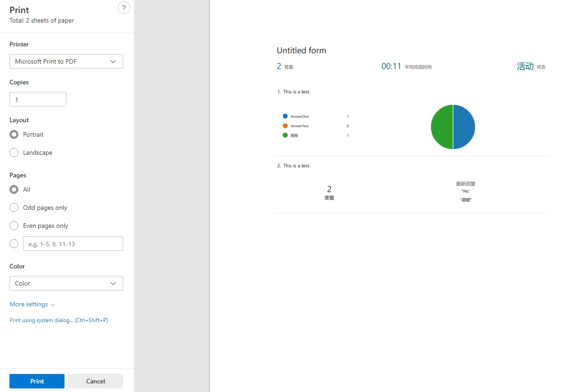
Task: Click the 00:11 average completion time
Action: point(391,66)
